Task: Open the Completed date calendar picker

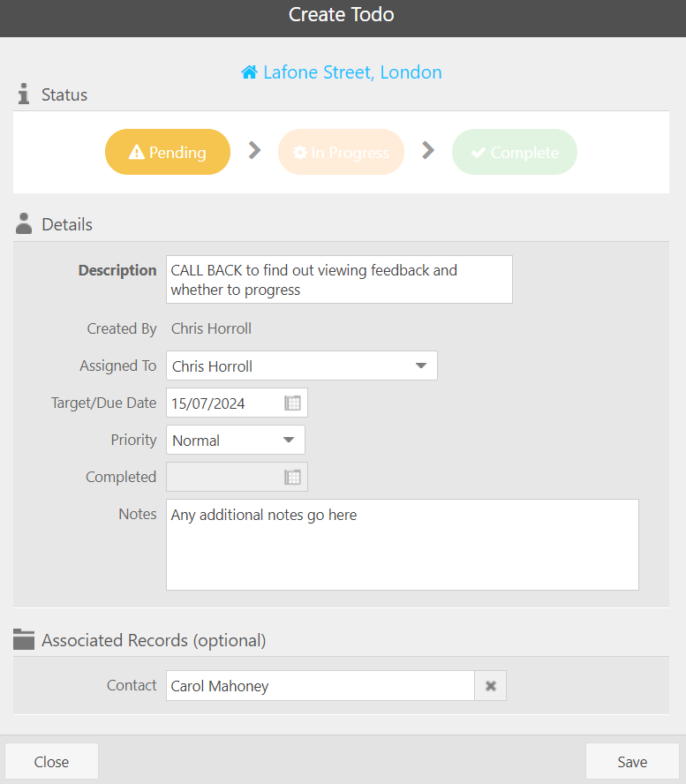Action: click(x=292, y=477)
